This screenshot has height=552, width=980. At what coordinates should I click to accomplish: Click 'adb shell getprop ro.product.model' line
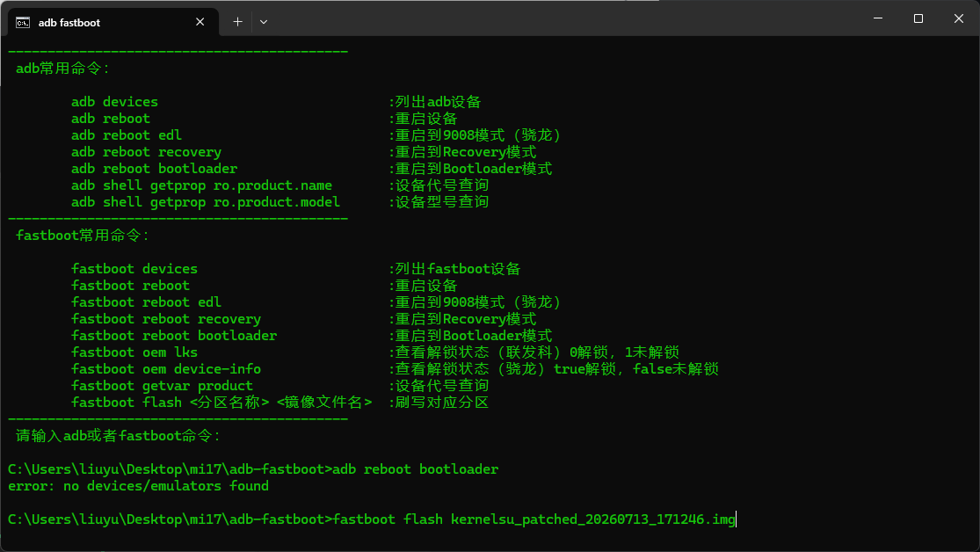206,202
